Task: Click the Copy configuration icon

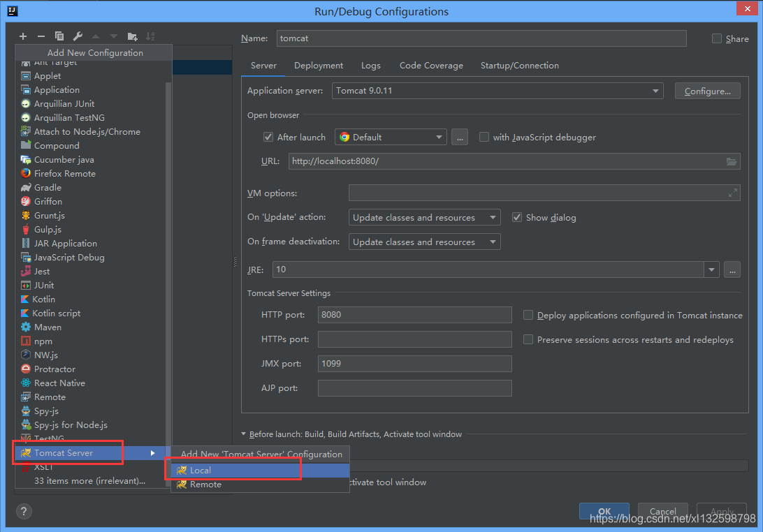Action: [59, 36]
